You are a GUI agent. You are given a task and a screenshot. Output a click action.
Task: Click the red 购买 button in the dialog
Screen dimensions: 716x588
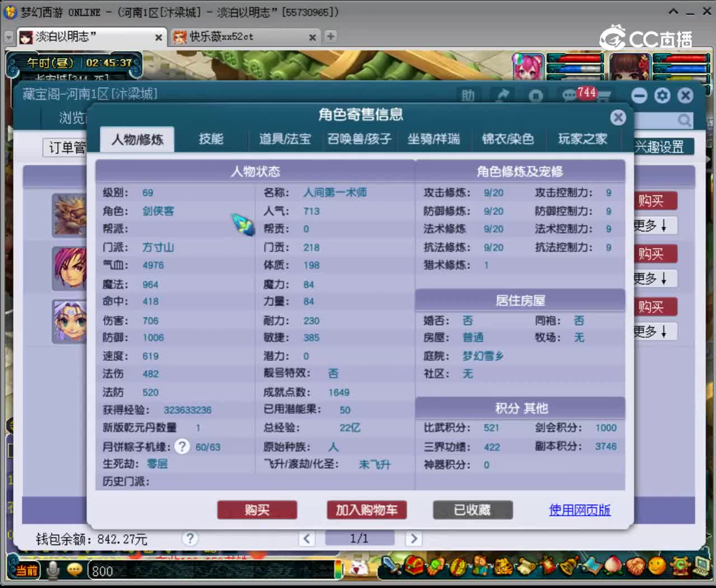(257, 510)
